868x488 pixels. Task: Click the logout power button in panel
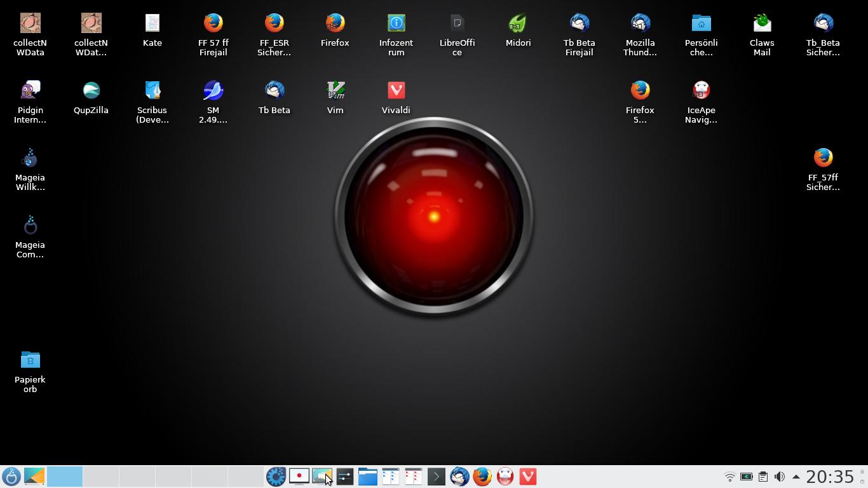tap(862, 482)
